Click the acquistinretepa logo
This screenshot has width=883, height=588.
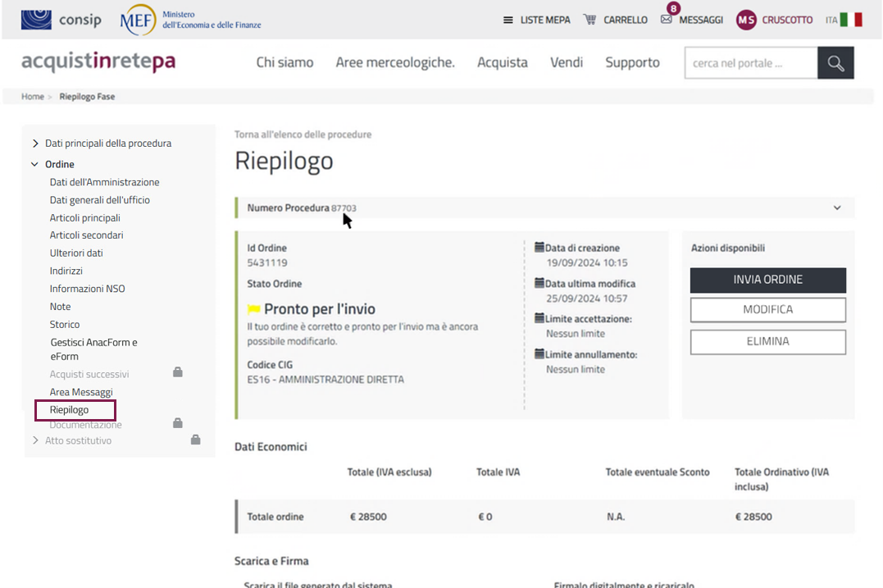click(98, 62)
